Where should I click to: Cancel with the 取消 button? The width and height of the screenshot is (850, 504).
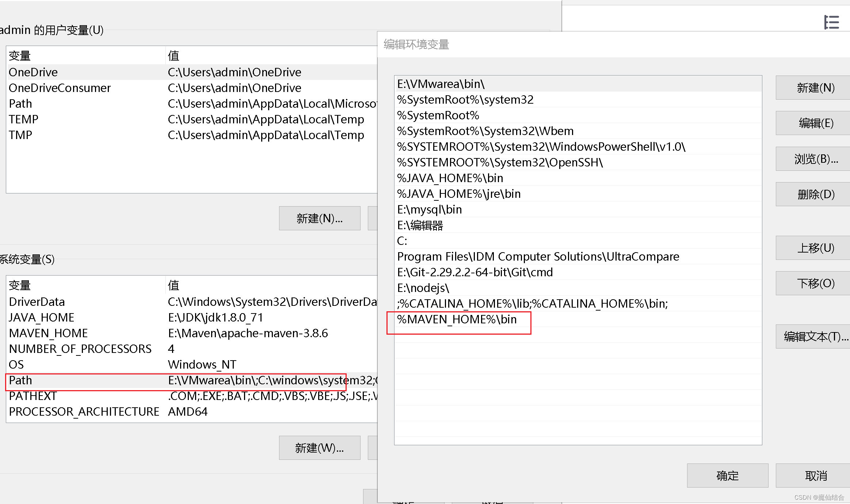pyautogui.click(x=813, y=476)
